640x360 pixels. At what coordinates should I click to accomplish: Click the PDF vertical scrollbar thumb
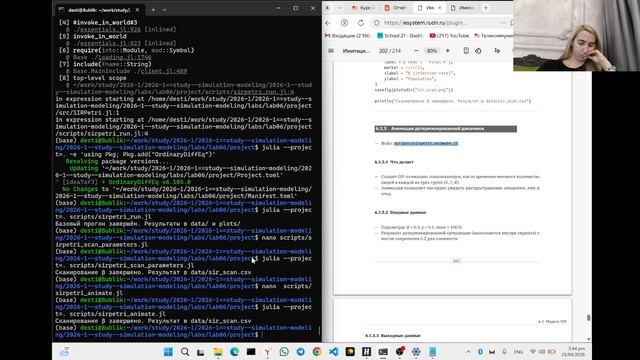pyautogui.click(x=588, y=318)
